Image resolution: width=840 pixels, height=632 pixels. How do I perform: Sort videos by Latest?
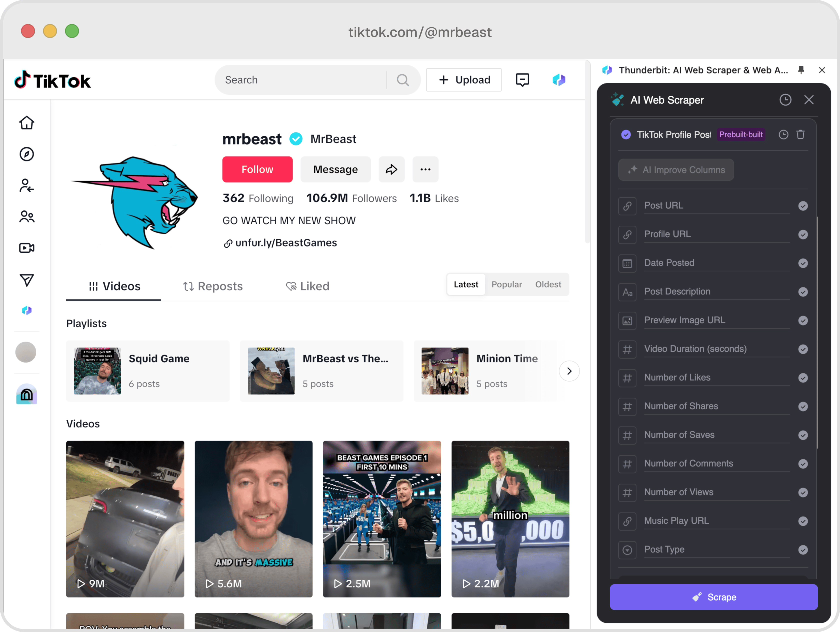466,284
